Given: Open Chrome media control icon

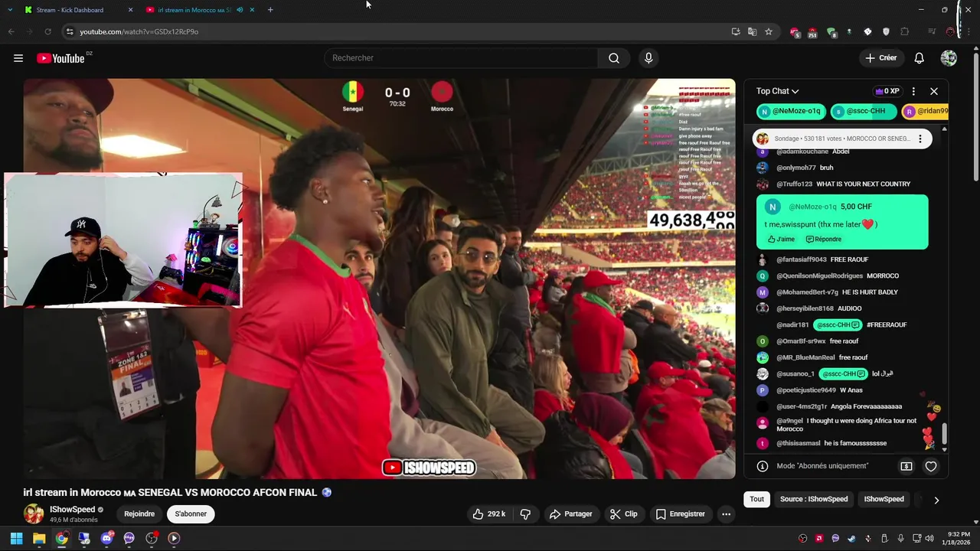Looking at the screenshot, I should click(x=932, y=31).
